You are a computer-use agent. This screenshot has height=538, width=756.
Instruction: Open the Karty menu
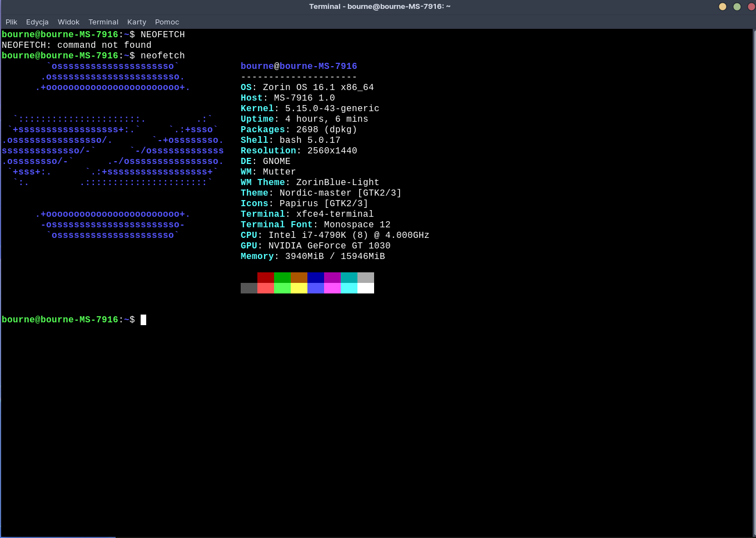[x=136, y=22]
